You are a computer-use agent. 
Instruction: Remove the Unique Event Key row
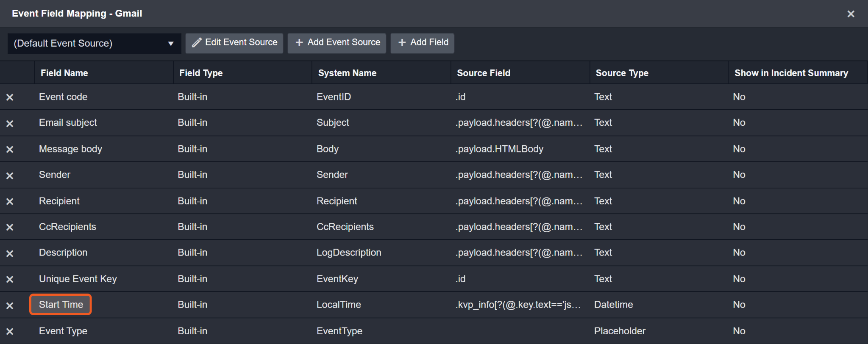click(10, 280)
